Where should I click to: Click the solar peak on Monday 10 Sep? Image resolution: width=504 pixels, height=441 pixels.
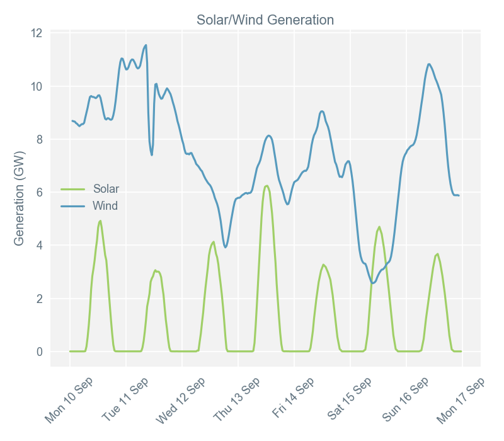click(100, 221)
